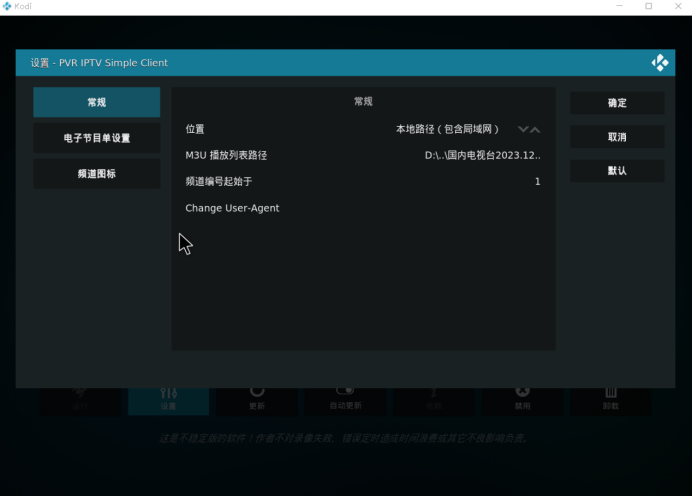
Task: Open the M3U 播放列表路径 setting
Action: click(363, 155)
